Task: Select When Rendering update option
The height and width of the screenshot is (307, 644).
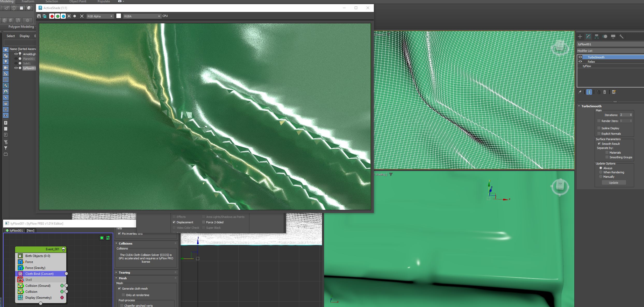Action: click(601, 172)
